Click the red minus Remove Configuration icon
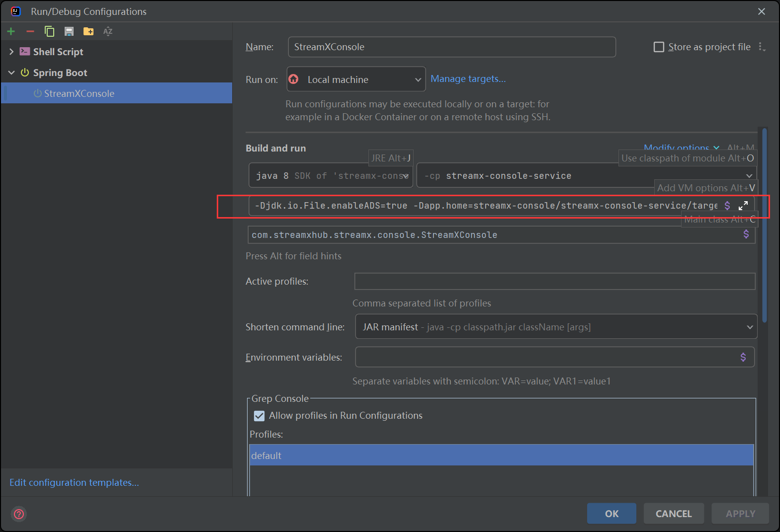The height and width of the screenshot is (532, 780). click(30, 31)
